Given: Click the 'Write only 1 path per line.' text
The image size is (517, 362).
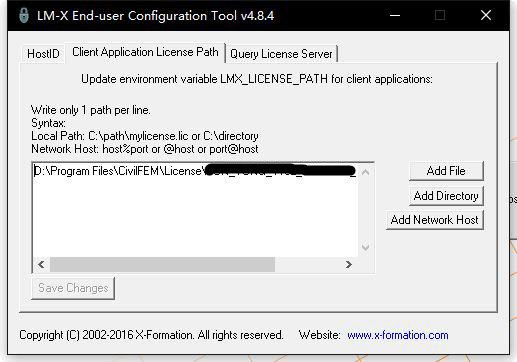Looking at the screenshot, I should click(91, 110).
